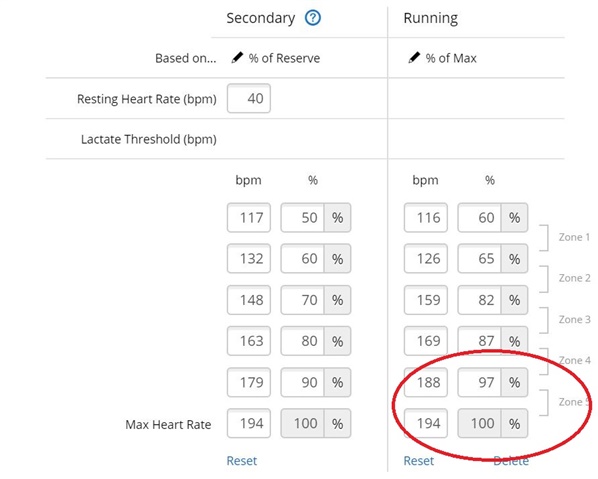Open the Secondary zones help icon
The image size is (598, 479).
tap(313, 18)
